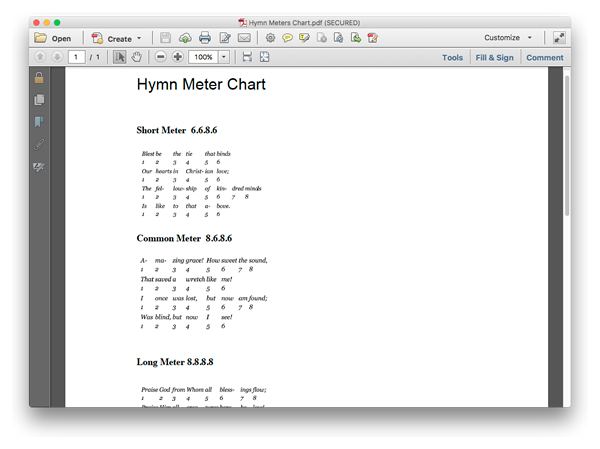The width and height of the screenshot is (600, 449).
Task: Click the expand to read mode icon
Action: tap(559, 38)
